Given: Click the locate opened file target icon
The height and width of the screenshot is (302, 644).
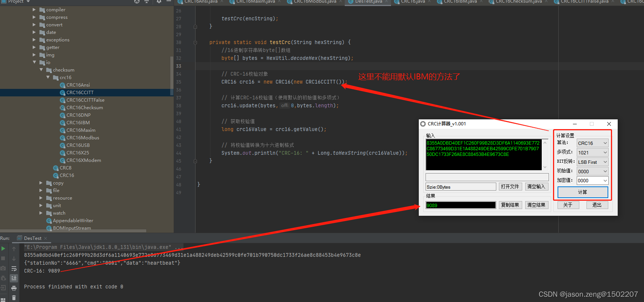Looking at the screenshot, I should point(137,2).
